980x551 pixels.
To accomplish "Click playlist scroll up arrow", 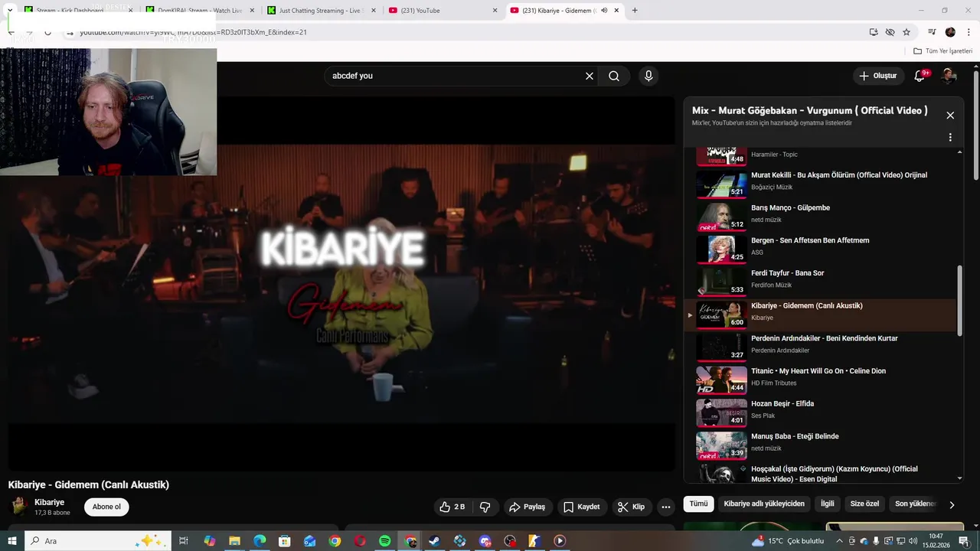I will pyautogui.click(x=960, y=152).
